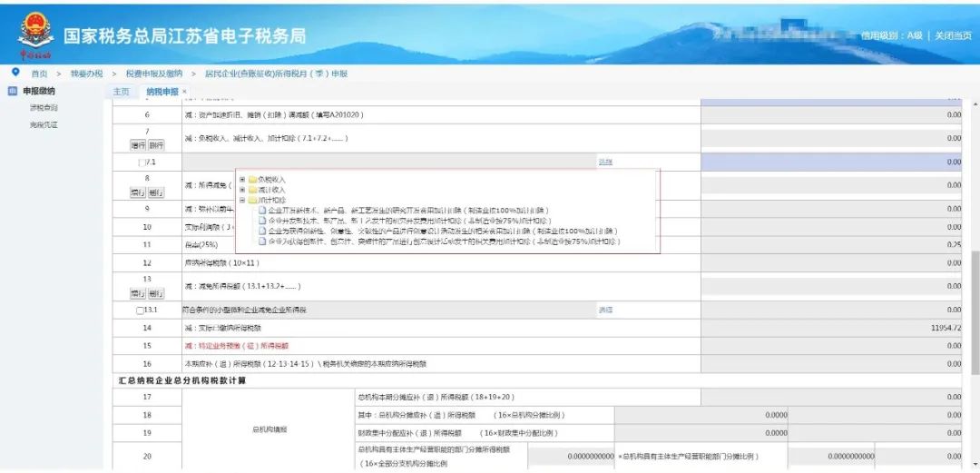980x473 pixels.
Task: Click the 我要办税 breadcrumb
Action: point(86,74)
